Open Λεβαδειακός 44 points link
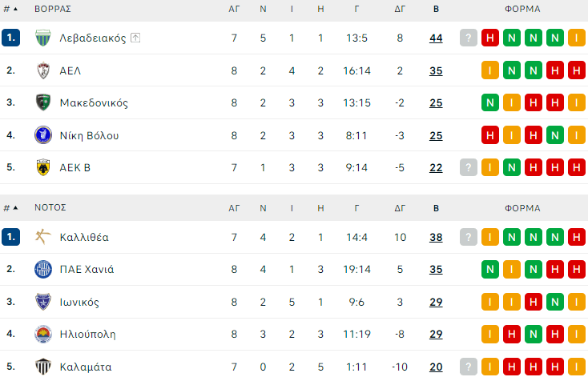The width and height of the screenshot is (588, 381). pos(436,38)
